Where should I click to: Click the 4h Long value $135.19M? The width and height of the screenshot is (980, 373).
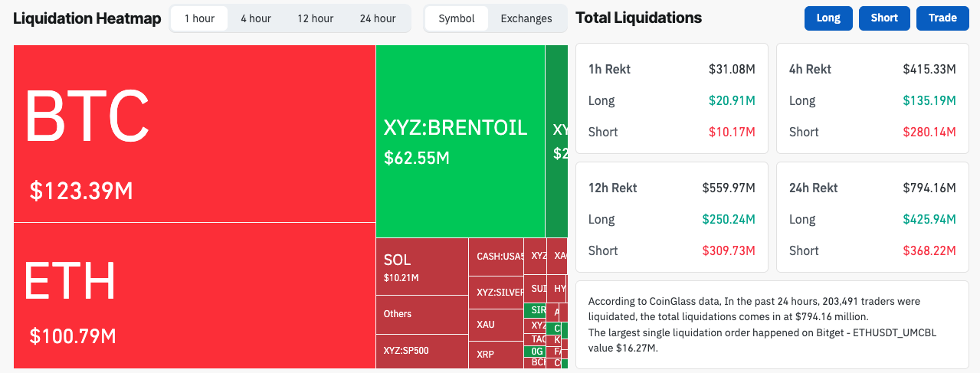pos(929,100)
